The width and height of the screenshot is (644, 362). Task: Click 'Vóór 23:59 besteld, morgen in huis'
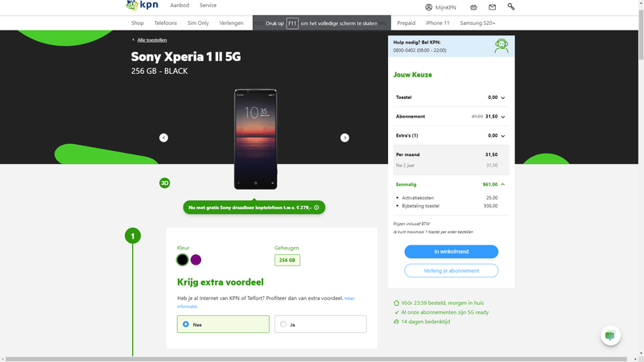coord(442,303)
